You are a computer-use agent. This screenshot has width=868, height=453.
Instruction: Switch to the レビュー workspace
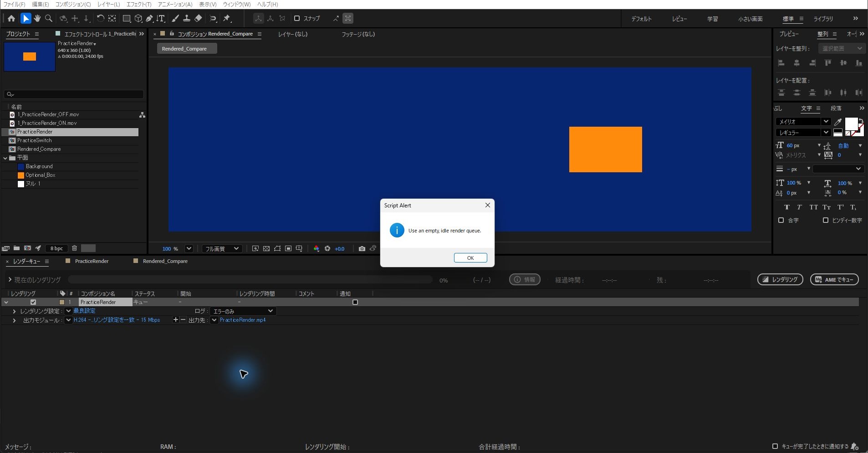pyautogui.click(x=679, y=19)
